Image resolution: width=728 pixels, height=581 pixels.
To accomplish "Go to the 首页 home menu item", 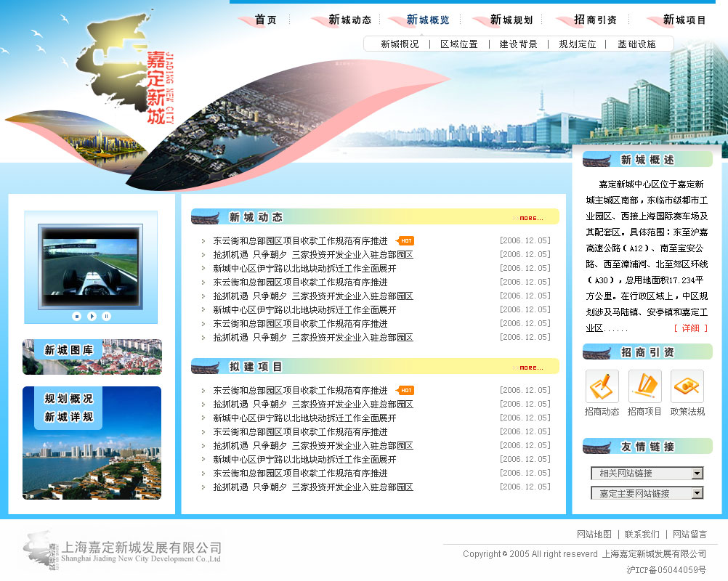I will (x=266, y=20).
